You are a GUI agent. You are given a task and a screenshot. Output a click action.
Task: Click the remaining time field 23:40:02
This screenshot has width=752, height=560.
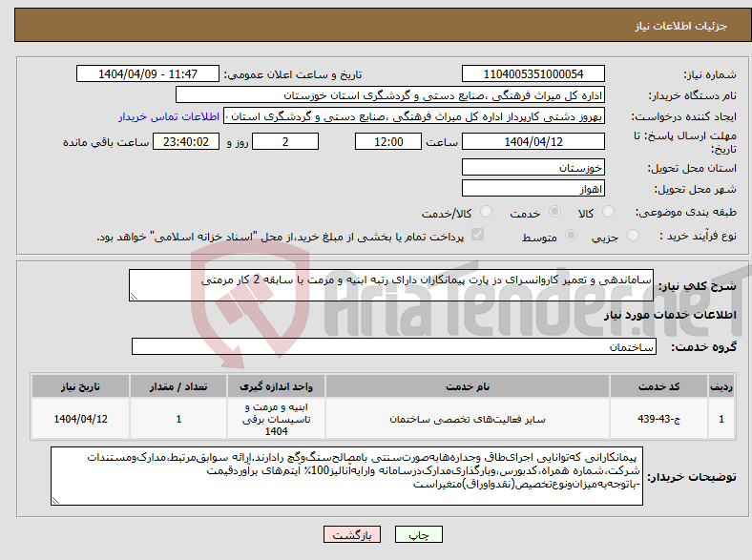click(186, 141)
